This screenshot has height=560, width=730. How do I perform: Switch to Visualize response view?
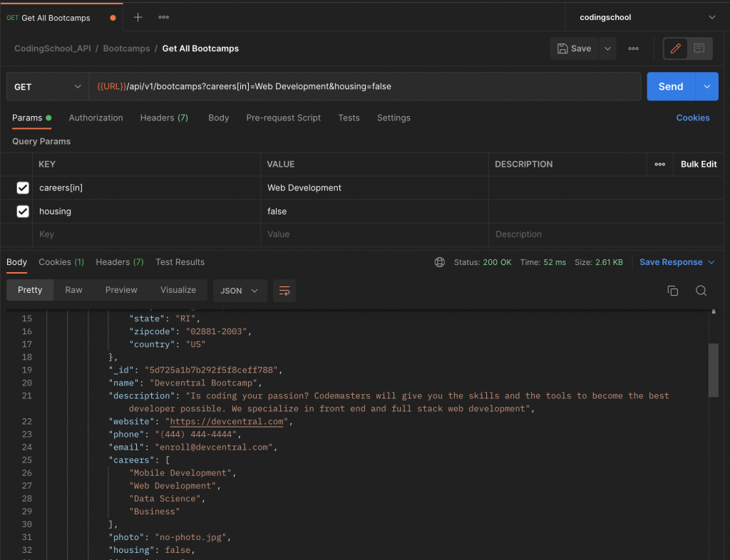coord(178,290)
